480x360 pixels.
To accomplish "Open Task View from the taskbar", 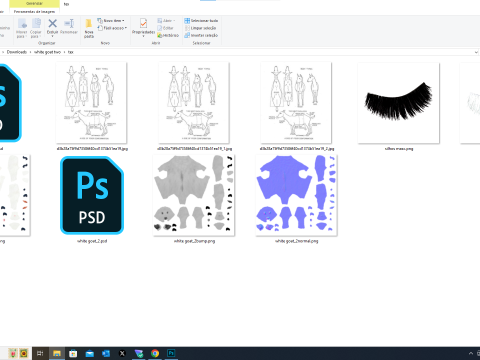I will click(40, 353).
